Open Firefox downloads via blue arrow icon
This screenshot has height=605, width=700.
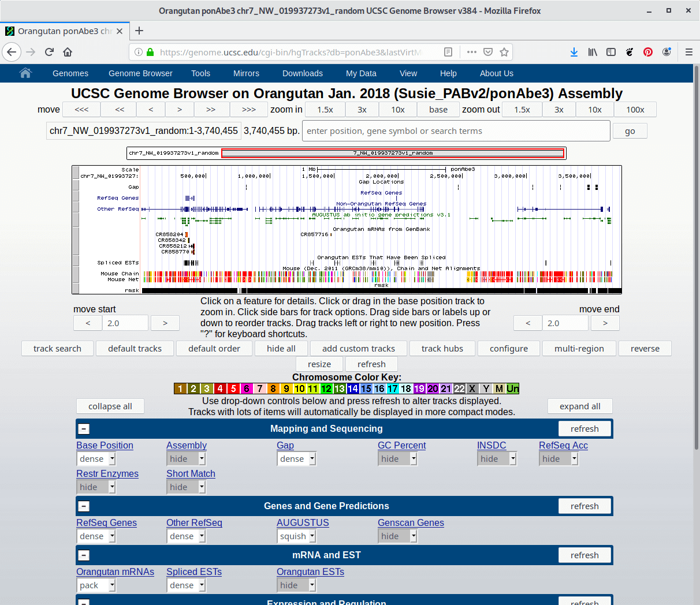[574, 52]
